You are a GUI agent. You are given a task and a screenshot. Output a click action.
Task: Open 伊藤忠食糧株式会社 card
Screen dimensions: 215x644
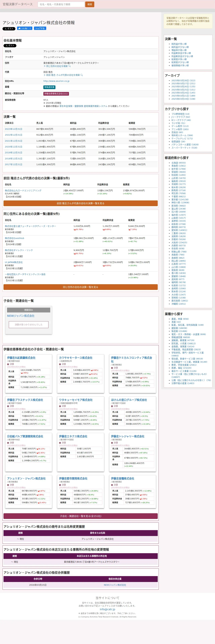pyautogui.click(x=122, y=478)
